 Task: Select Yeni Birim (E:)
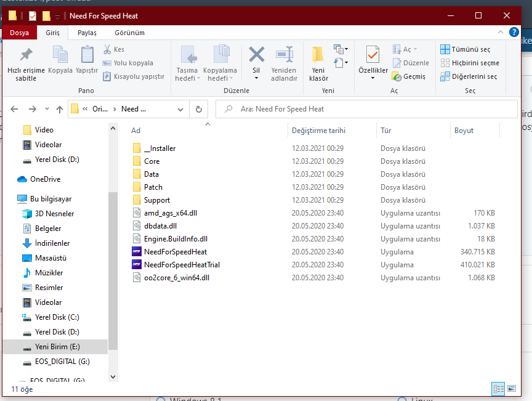pyautogui.click(x=55, y=347)
